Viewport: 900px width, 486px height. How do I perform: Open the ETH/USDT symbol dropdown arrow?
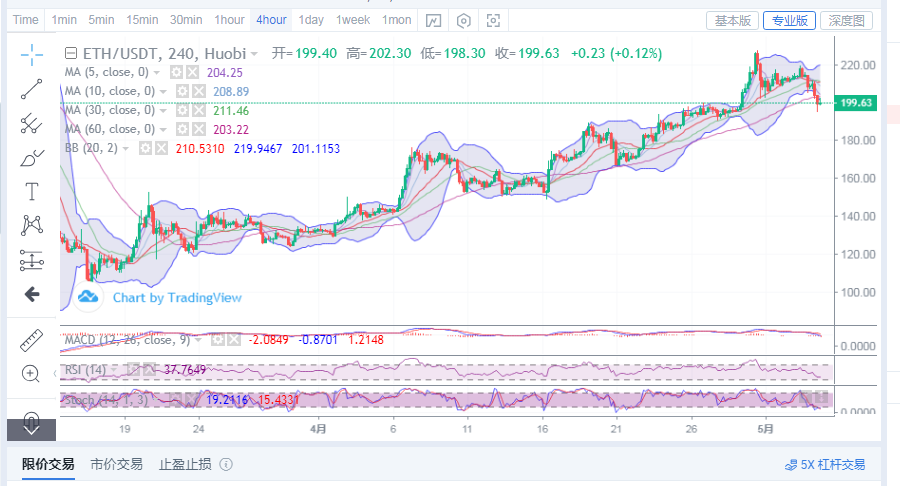tap(256, 53)
